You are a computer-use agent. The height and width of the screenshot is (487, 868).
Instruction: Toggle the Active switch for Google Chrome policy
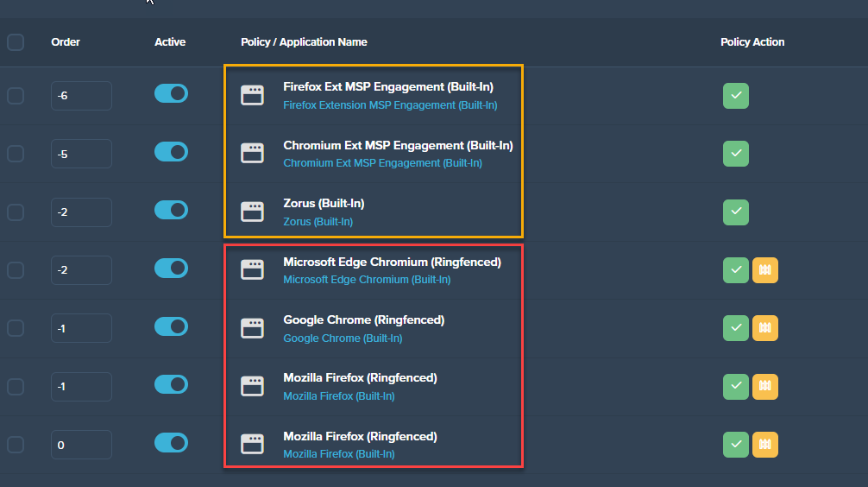[171, 327]
